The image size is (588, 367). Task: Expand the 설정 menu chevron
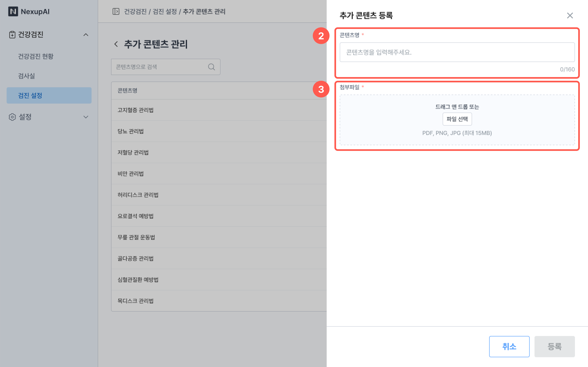click(86, 117)
